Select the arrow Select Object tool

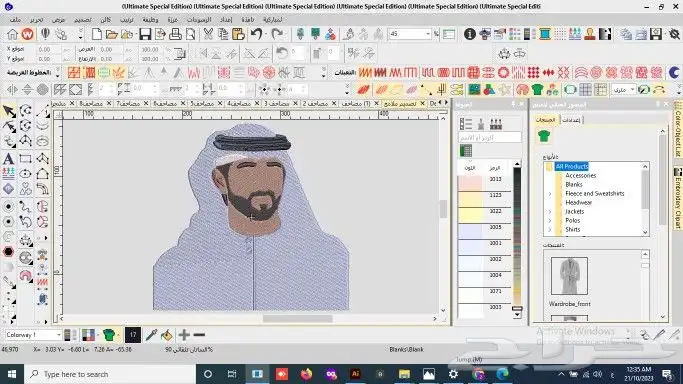click(9, 111)
